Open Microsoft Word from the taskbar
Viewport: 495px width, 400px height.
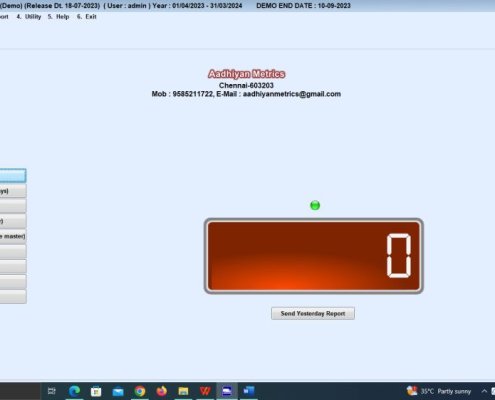click(249, 391)
